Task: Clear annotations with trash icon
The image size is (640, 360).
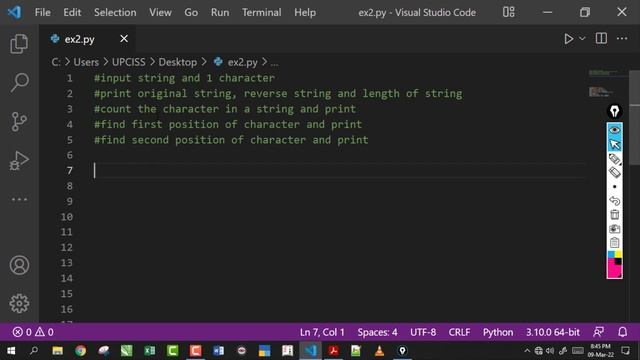Action: [614, 215]
